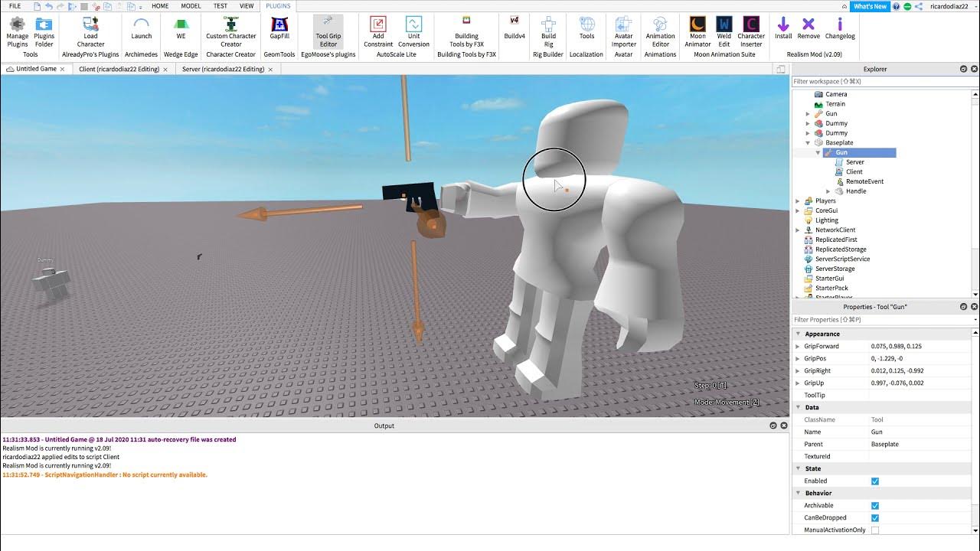The width and height of the screenshot is (980, 551).
Task: Open the Weld Edit plugin
Action: pos(724,32)
